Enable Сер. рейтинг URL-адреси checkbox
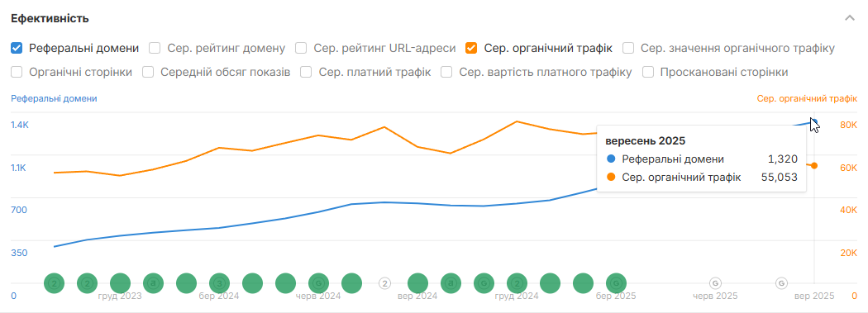868x313 pixels. click(x=301, y=48)
